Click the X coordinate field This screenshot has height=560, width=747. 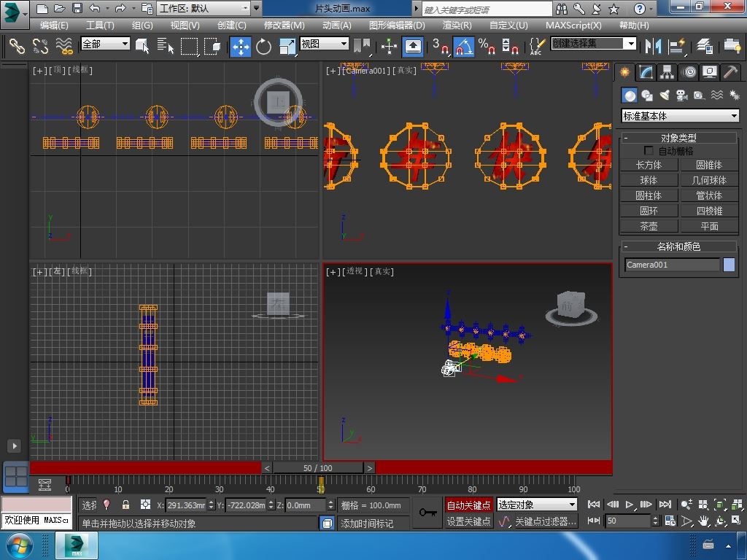(186, 505)
